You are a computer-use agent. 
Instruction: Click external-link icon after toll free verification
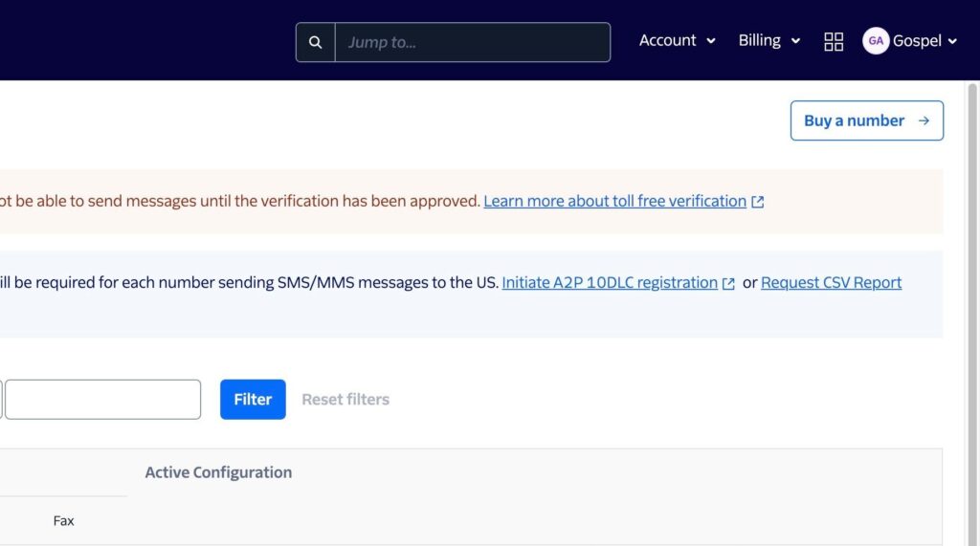tap(758, 202)
